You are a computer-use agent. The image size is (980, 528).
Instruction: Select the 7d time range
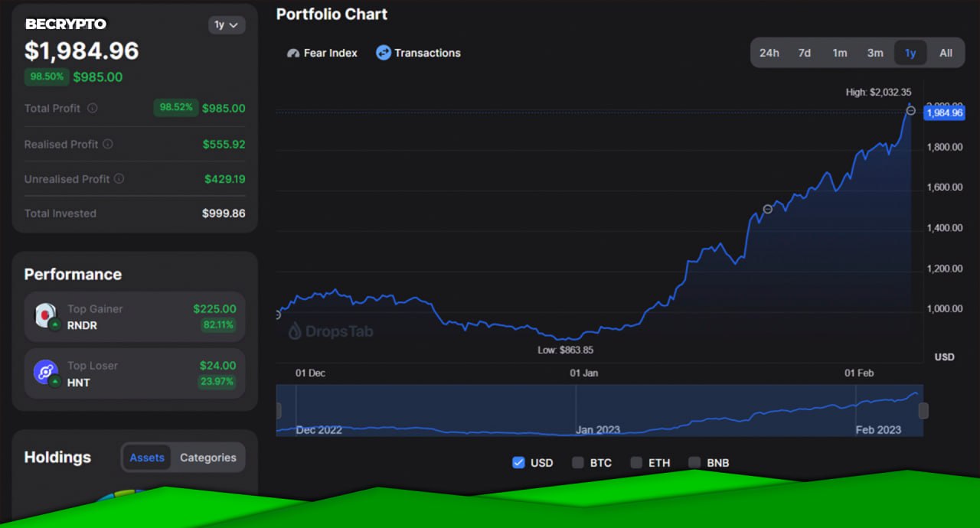(805, 53)
